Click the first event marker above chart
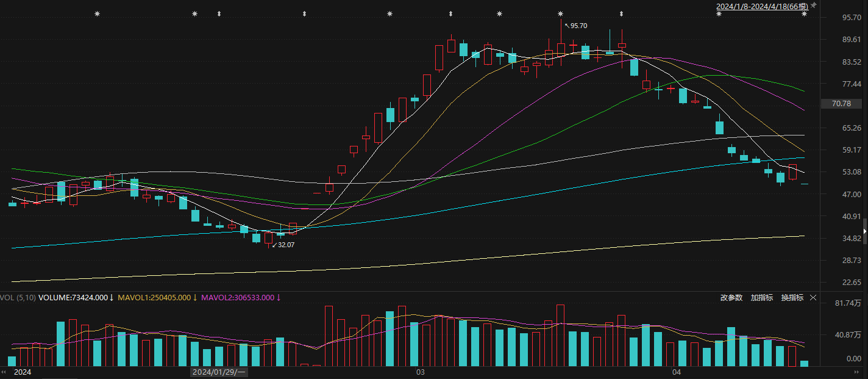This screenshot has height=379, width=868. [x=97, y=13]
